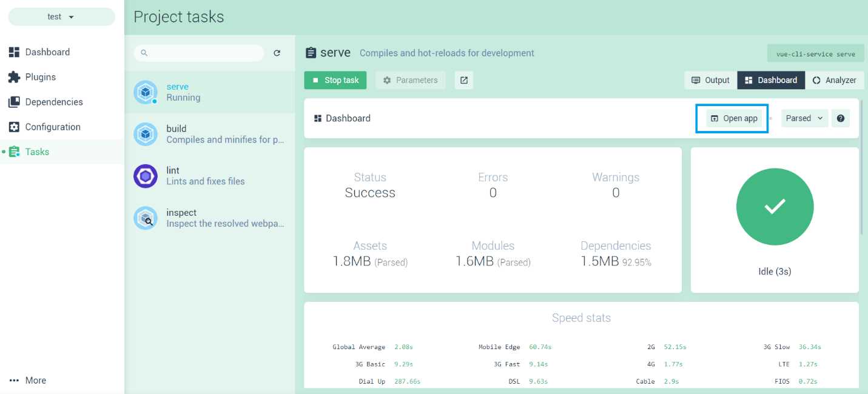The height and width of the screenshot is (394, 868).
Task: Switch to the Output tab
Action: [709, 80]
